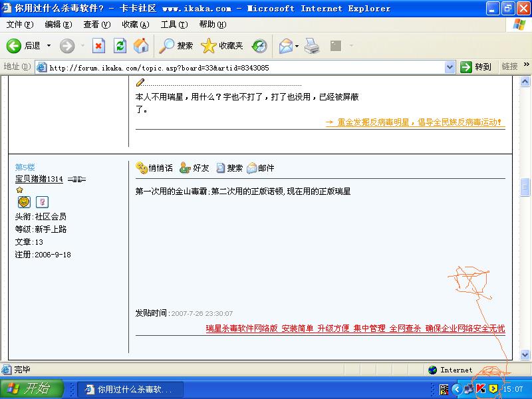Open the 收藏(A) menu

pyautogui.click(x=136, y=25)
